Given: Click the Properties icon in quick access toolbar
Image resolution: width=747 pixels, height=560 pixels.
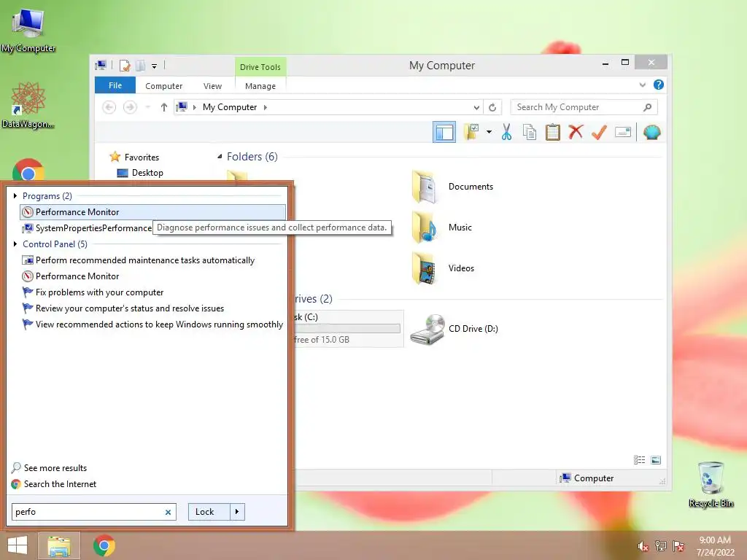Looking at the screenshot, I should coord(125,65).
